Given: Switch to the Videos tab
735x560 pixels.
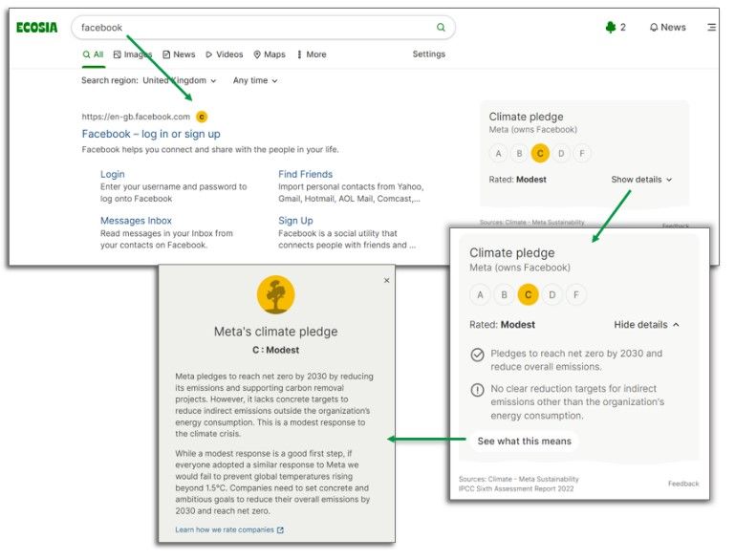Looking at the screenshot, I should point(225,54).
